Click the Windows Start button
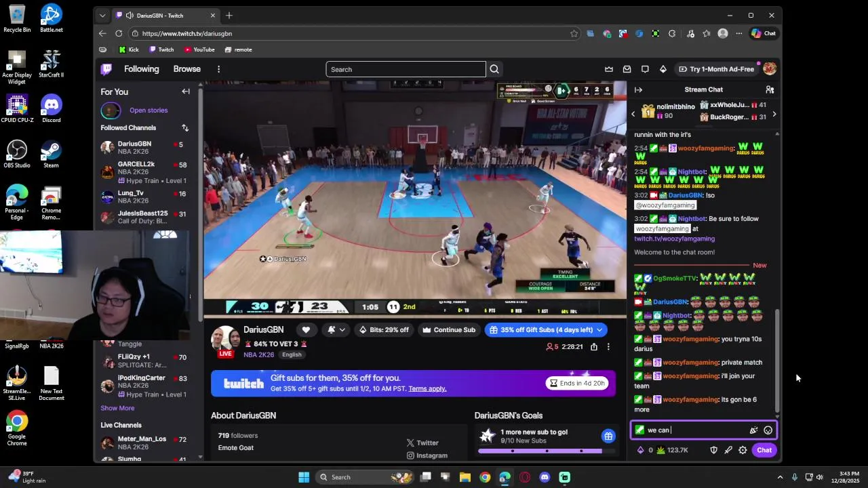This screenshot has width=868, height=488. pos(304,477)
